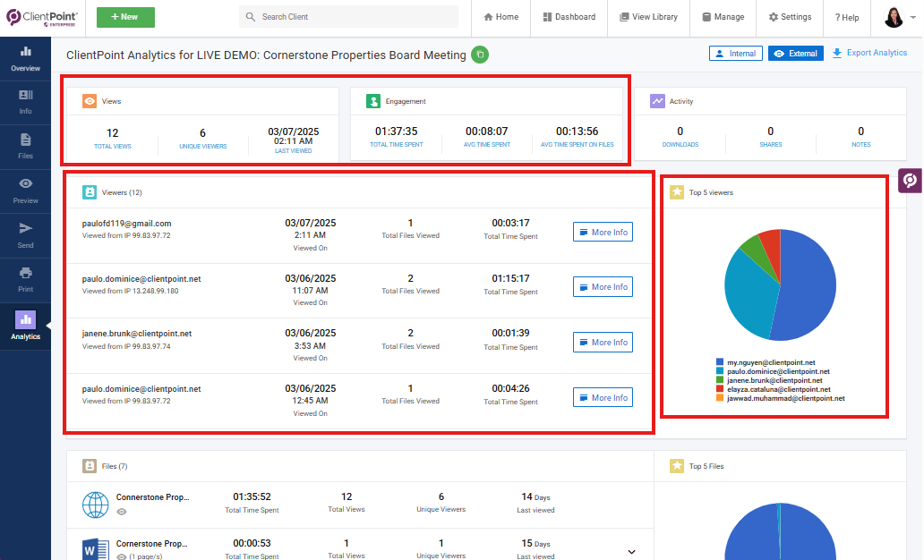Image resolution: width=924 pixels, height=560 pixels.
Task: Open the user profile avatar dropdown
Action: 898,17
